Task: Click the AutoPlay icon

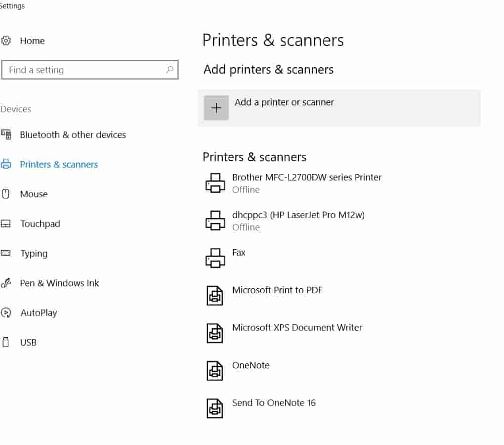Action: click(6, 312)
